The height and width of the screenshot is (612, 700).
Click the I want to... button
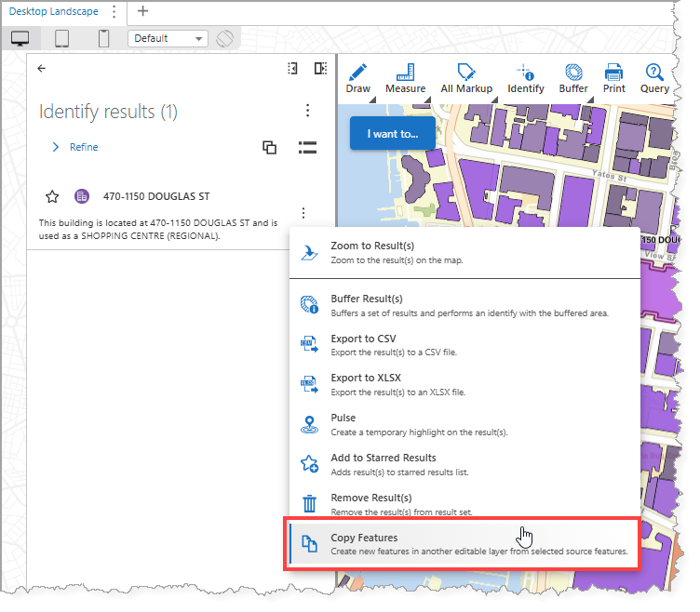click(393, 133)
